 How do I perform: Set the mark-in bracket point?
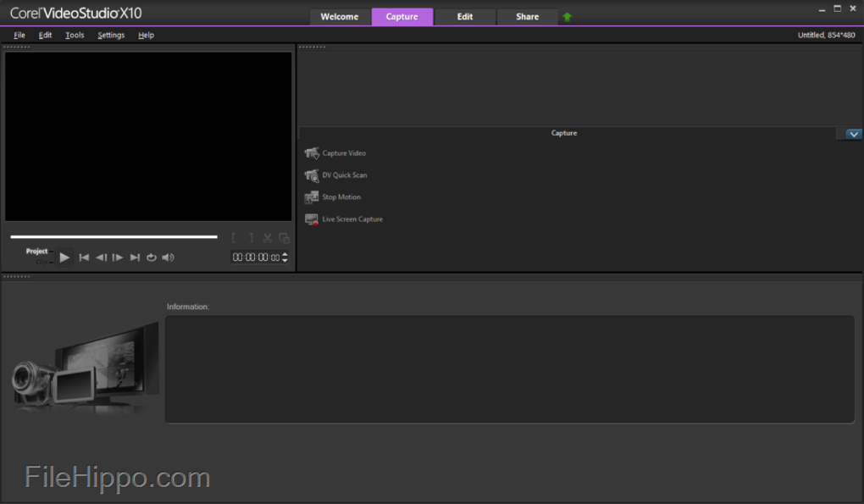coord(235,238)
